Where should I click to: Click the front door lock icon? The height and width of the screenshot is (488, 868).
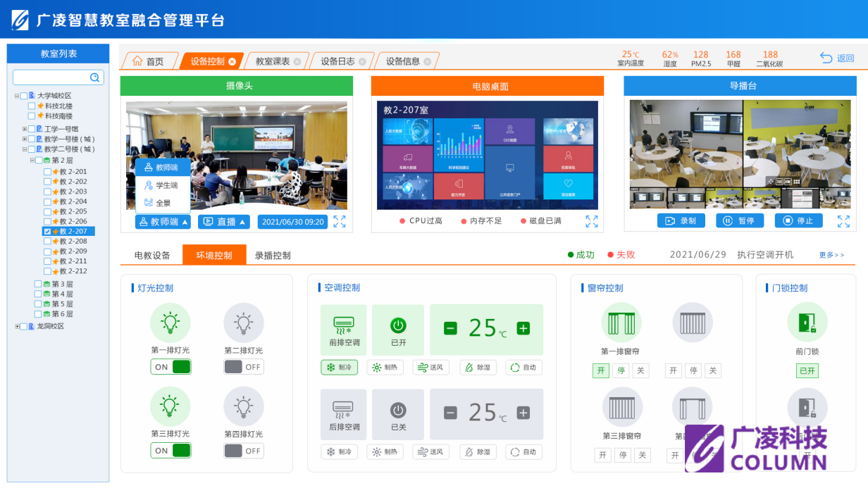807,323
